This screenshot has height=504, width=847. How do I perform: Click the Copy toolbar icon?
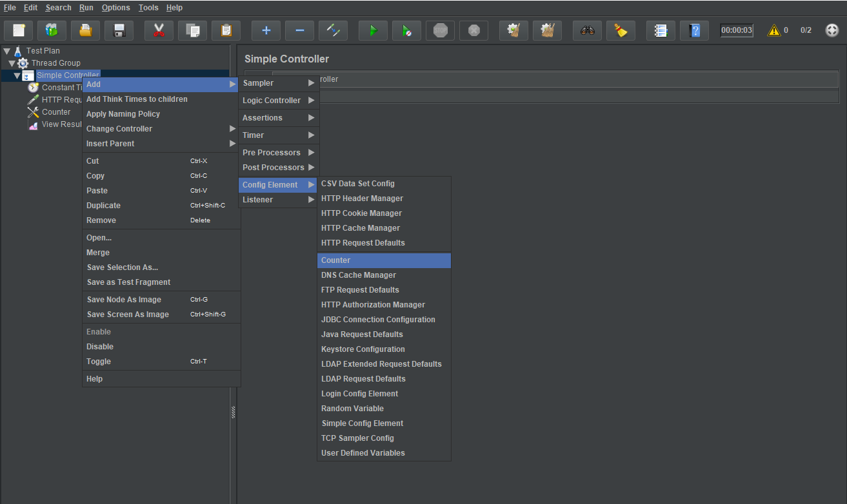coord(192,30)
